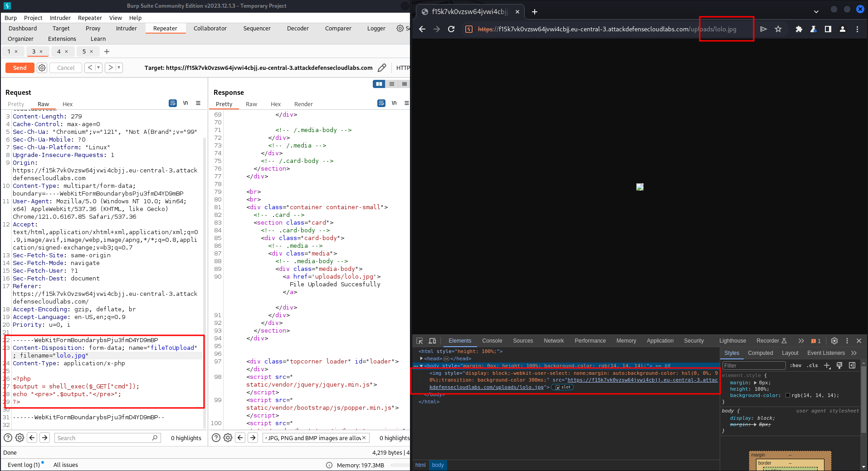The height and width of the screenshot is (471, 868).
Task: Switch to the Decoder tab
Action: point(297,28)
